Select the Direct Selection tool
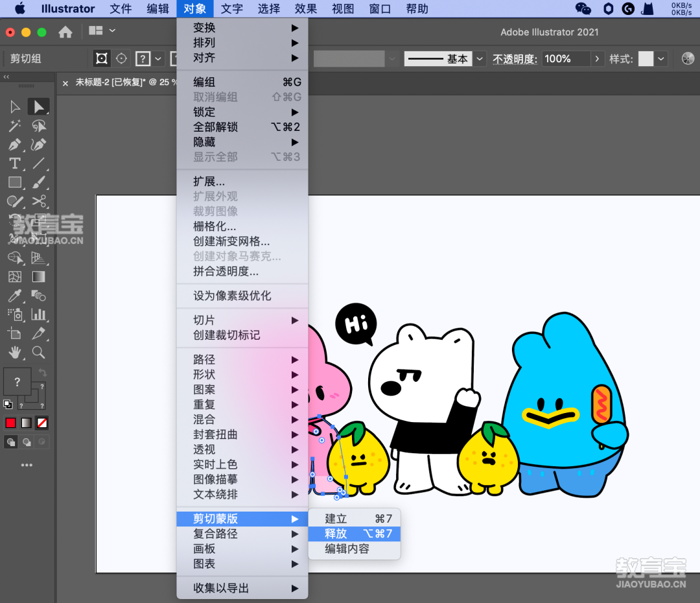This screenshot has height=603, width=700. (x=38, y=107)
